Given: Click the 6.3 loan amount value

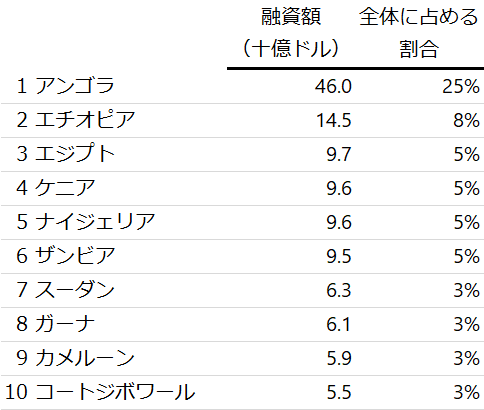Looking at the screenshot, I should point(339,290).
